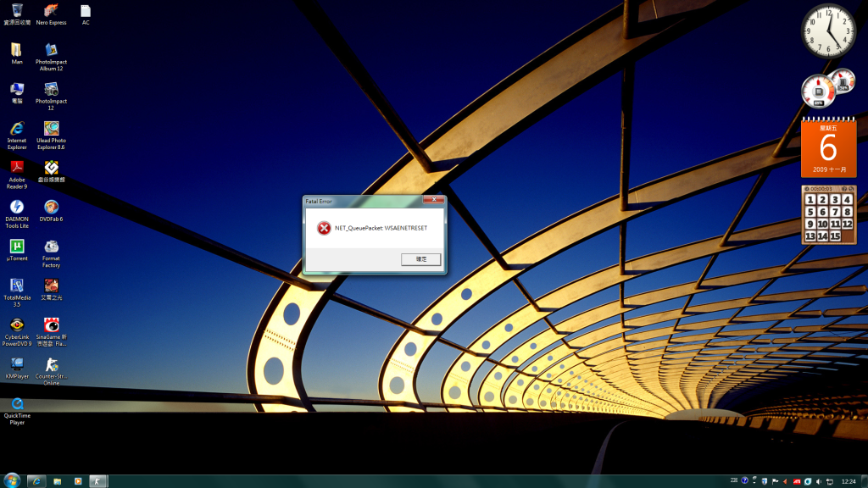
Task: Open Nero Express desktop shortcut
Action: 51,11
